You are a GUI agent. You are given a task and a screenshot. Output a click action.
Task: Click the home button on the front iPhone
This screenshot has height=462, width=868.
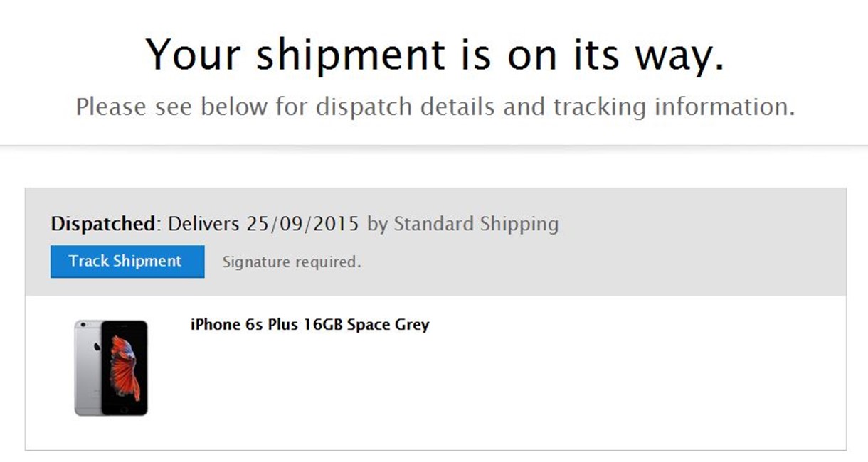click(x=124, y=409)
